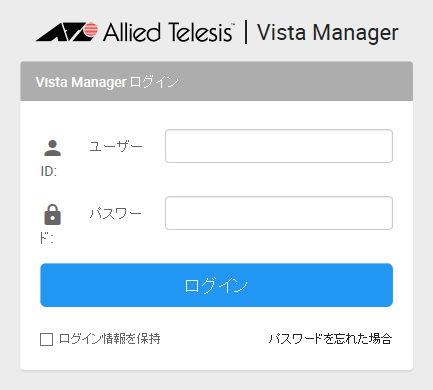Click the padlock password icon
The image size is (433, 390).
pos(52,215)
